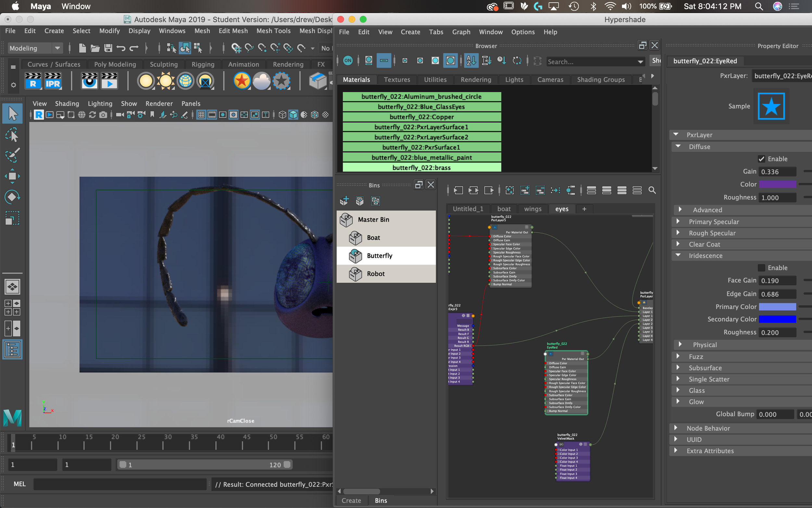812x508 pixels.
Task: Click the Secondary Color blue swatch
Action: tap(777, 319)
